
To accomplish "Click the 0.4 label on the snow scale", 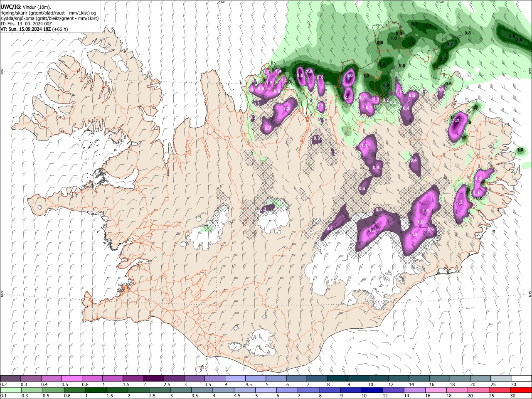I will pyautogui.click(x=44, y=384).
